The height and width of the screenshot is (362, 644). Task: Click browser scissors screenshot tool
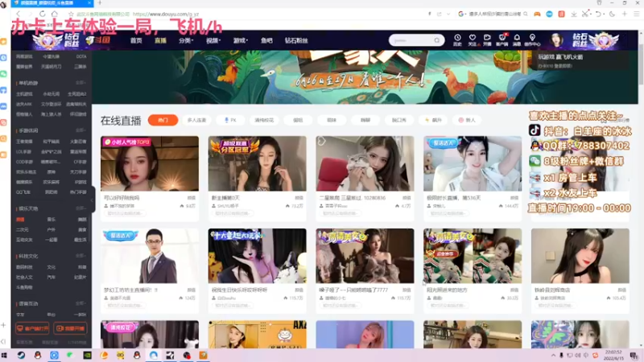pyautogui.click(x=585, y=14)
